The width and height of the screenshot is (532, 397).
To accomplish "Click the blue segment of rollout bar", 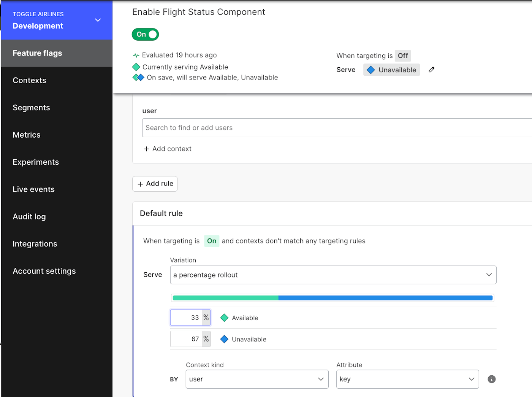I will pyautogui.click(x=385, y=298).
